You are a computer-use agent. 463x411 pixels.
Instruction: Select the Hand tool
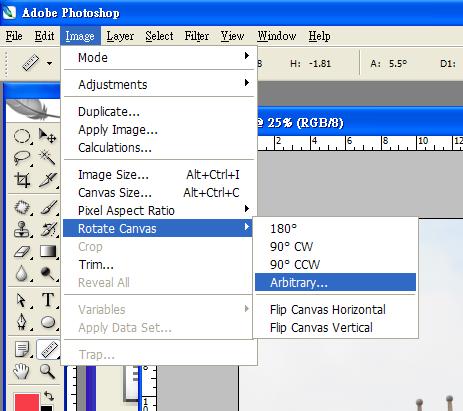pyautogui.click(x=22, y=371)
